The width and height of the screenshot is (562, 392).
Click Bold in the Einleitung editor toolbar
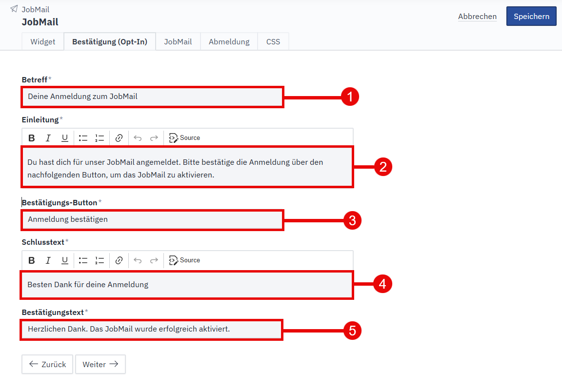(x=32, y=138)
